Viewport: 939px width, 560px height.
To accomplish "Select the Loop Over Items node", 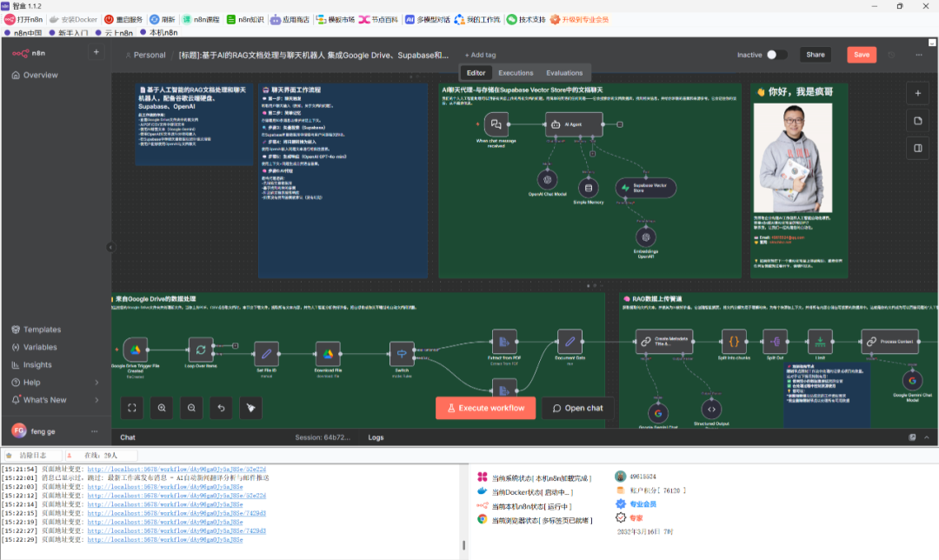I will 201,350.
